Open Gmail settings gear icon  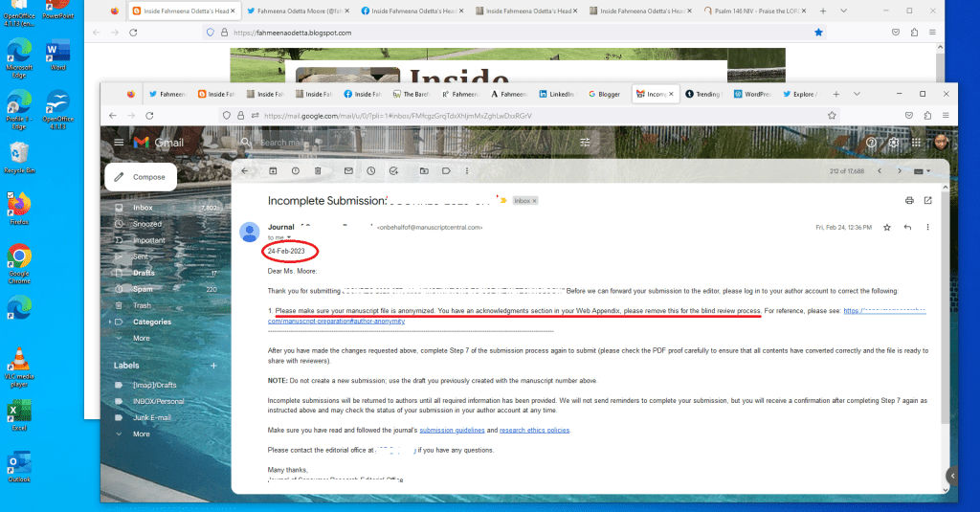click(894, 143)
